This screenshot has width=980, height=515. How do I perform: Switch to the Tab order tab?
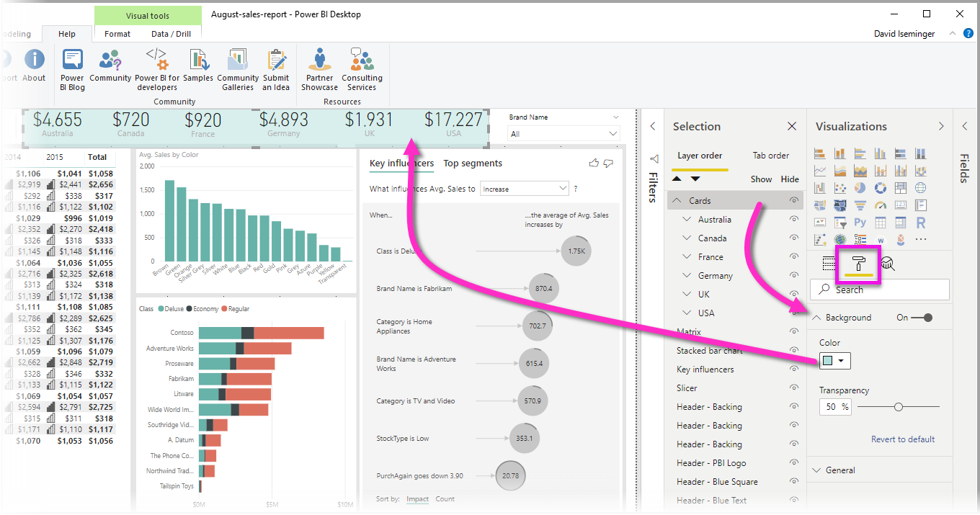click(771, 156)
